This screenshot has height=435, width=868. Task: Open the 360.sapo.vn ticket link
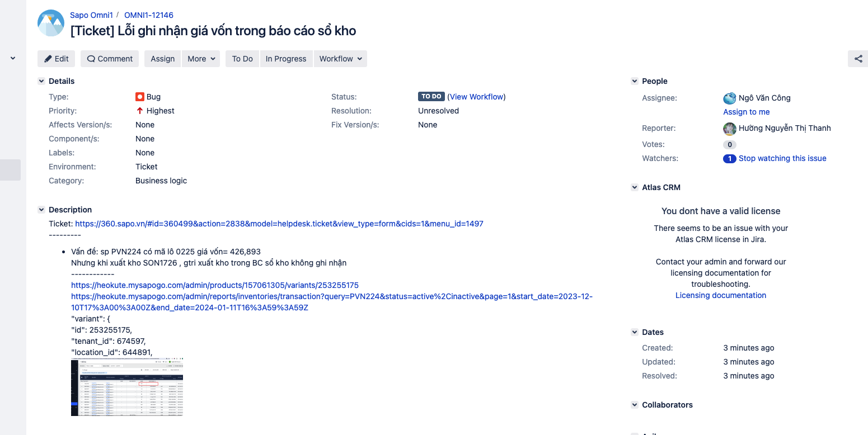(279, 224)
